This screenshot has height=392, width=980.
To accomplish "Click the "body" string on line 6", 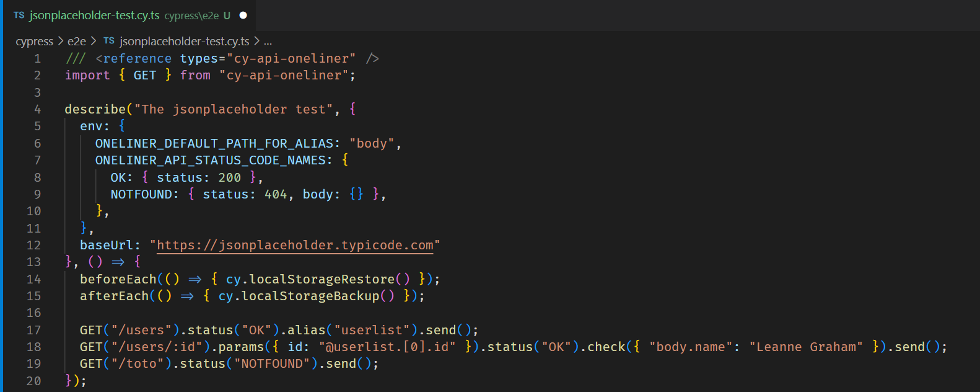I will click(372, 143).
